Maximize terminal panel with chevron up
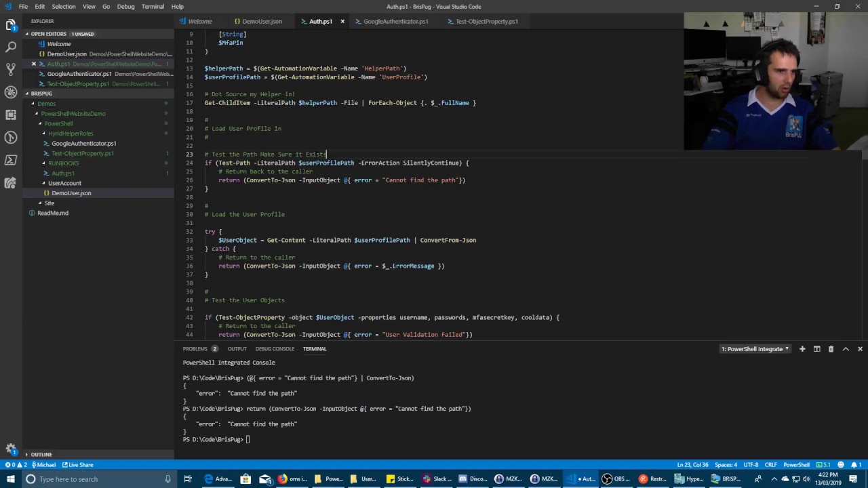Image resolution: width=868 pixels, height=488 pixels. pos(846,349)
